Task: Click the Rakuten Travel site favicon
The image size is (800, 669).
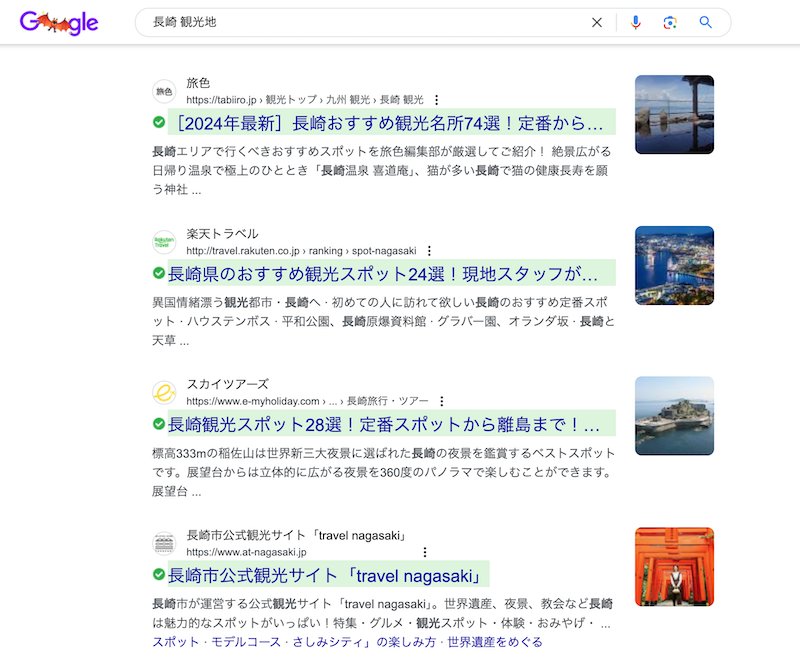Action: click(x=164, y=242)
